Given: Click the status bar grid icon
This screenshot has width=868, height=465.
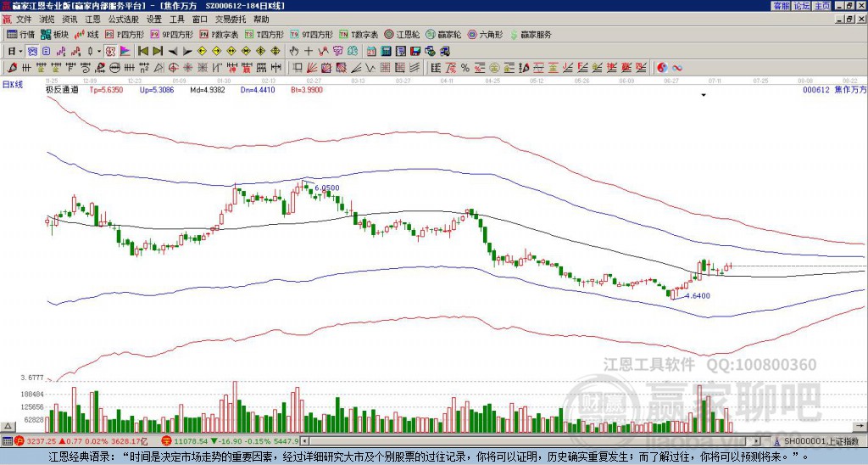Looking at the screenshot, I should coord(7,441).
